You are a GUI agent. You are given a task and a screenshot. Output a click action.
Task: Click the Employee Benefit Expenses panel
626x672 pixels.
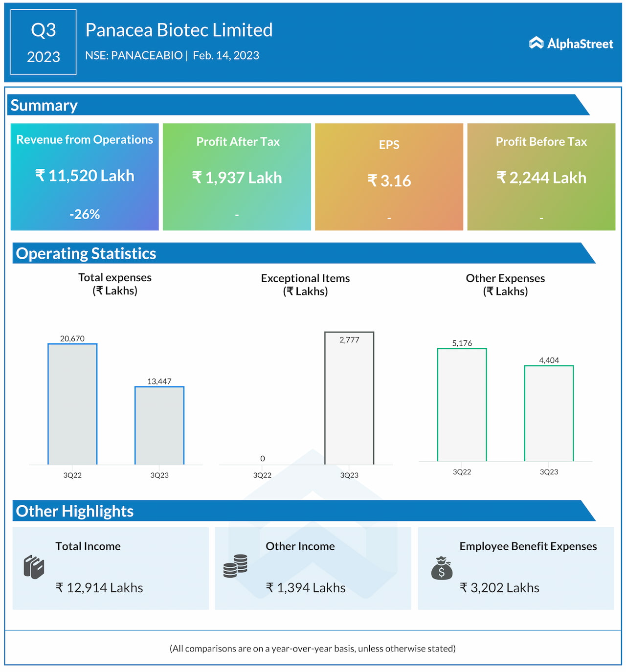(x=515, y=568)
